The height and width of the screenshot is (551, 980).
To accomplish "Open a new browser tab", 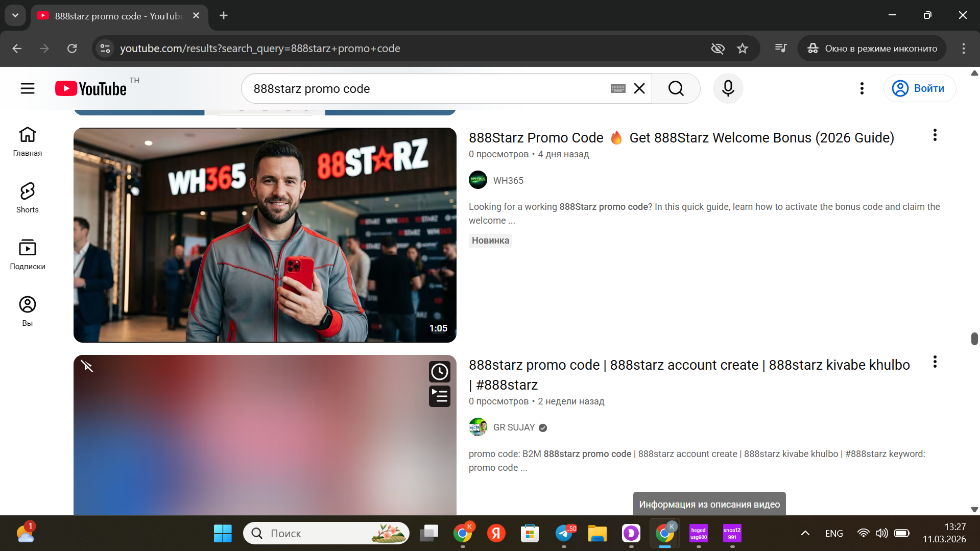I will point(224,16).
